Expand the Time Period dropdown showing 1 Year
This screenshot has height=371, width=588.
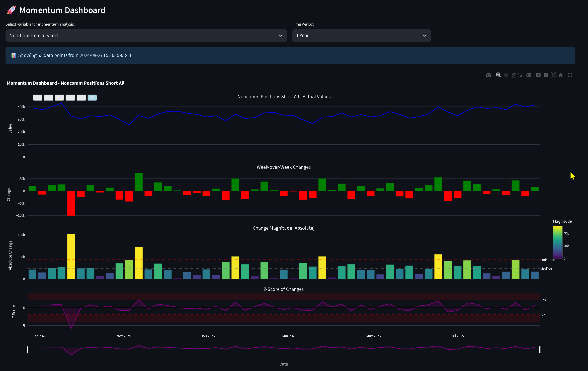coord(361,36)
